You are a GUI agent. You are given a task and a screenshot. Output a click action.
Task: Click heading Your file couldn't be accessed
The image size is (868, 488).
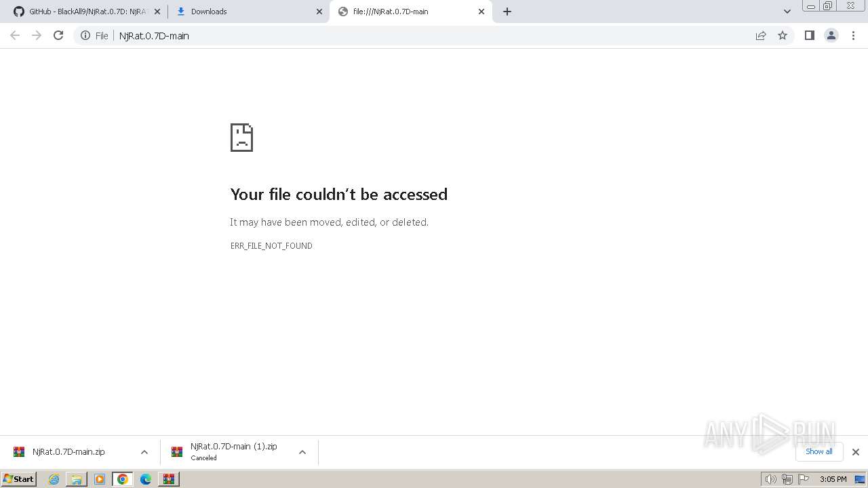339,195
